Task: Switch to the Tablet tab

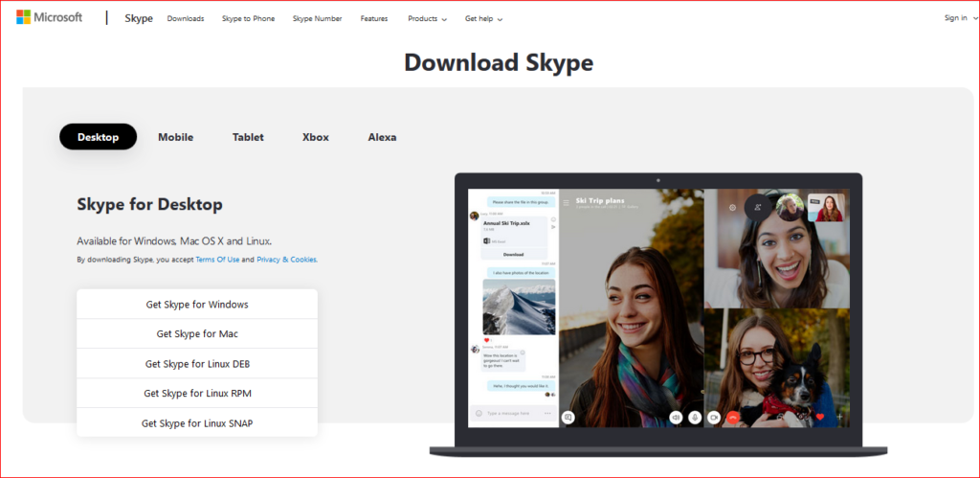Action: 248,137
